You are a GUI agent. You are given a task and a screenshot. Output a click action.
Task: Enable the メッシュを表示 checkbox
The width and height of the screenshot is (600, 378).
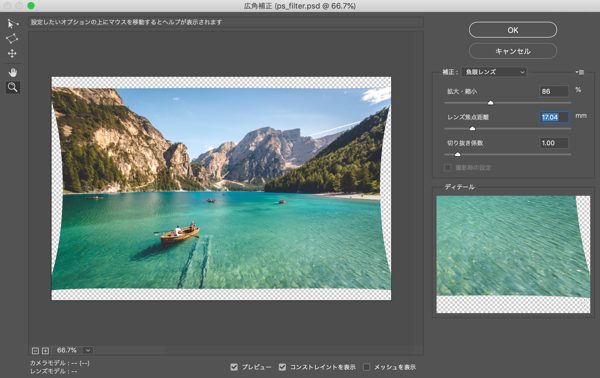[x=366, y=367]
